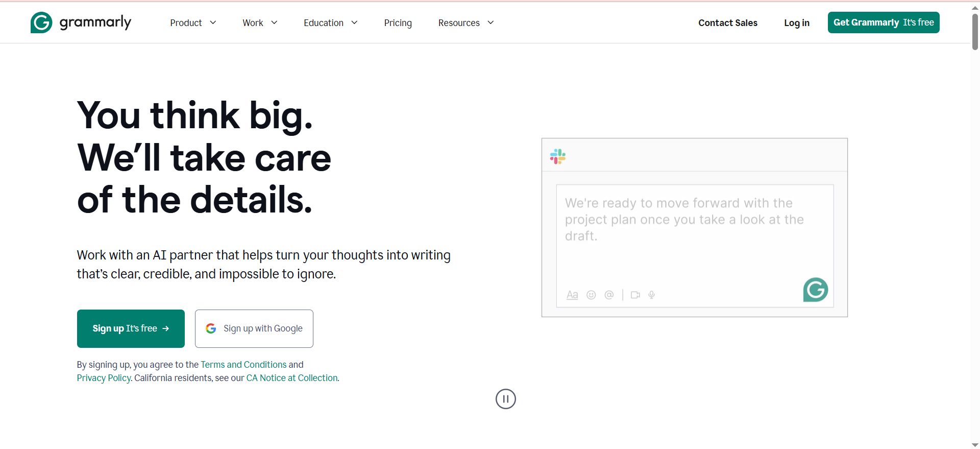Click the microphone icon in message box
Viewport: 980px width, 449px height.
pyautogui.click(x=652, y=295)
